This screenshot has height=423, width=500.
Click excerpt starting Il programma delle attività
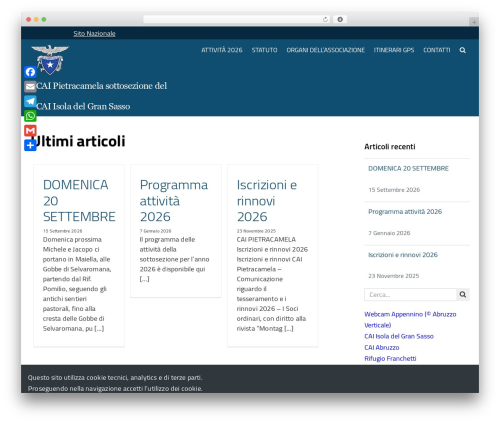pos(174,259)
